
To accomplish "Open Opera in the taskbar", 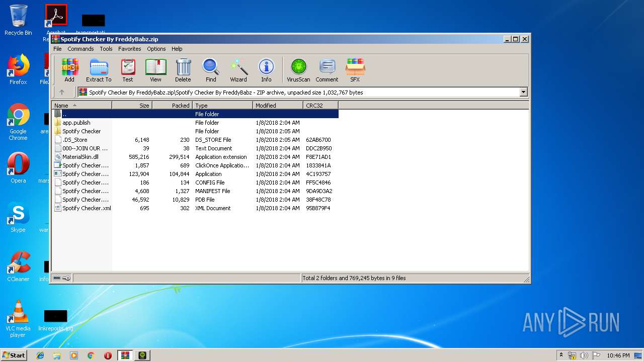I will pos(108,355).
